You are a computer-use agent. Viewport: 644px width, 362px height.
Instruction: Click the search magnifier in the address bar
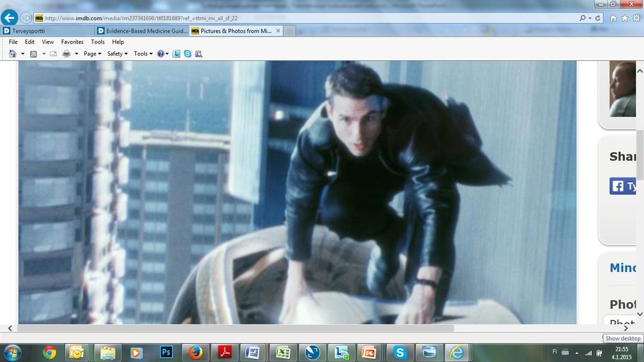tap(582, 18)
